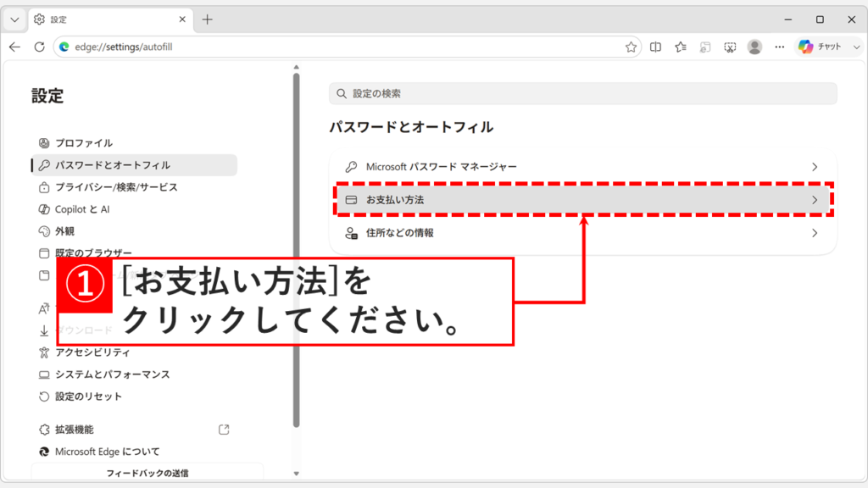Open プライバシー/検索/サービス settings
The image size is (868, 488).
point(135,187)
